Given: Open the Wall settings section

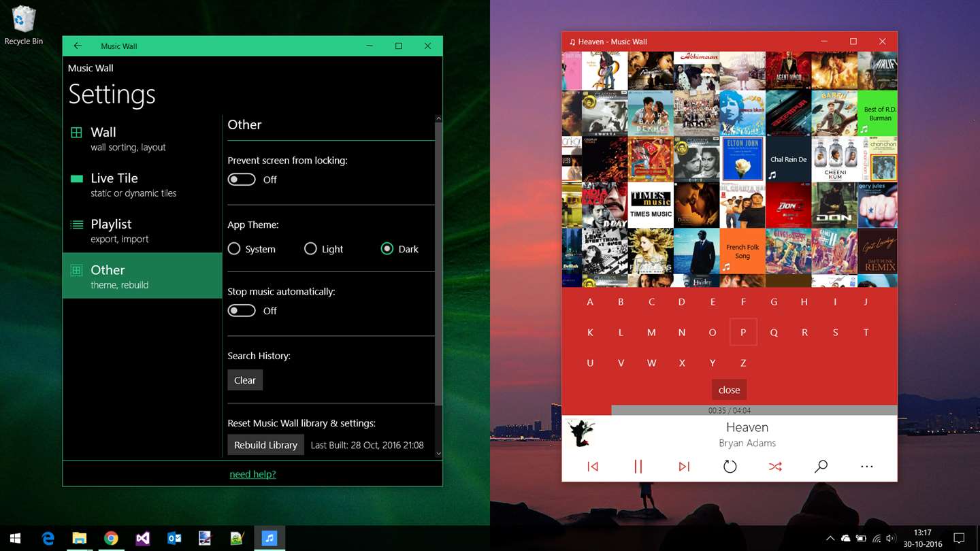Looking at the screenshot, I should pos(142,138).
